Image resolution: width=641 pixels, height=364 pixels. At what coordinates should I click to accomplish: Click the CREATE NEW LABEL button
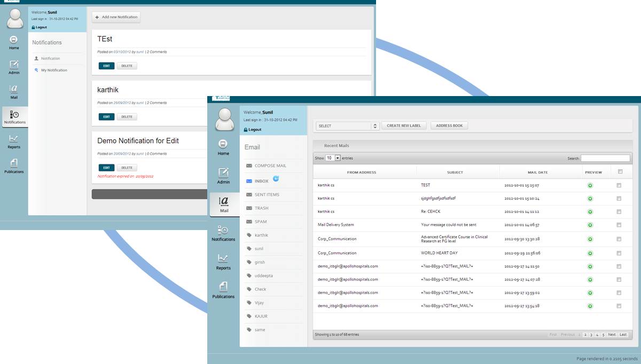(404, 126)
